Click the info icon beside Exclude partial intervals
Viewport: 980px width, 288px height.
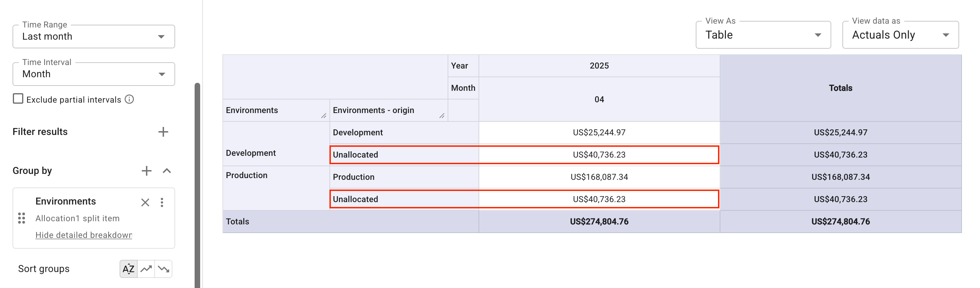[x=129, y=99]
